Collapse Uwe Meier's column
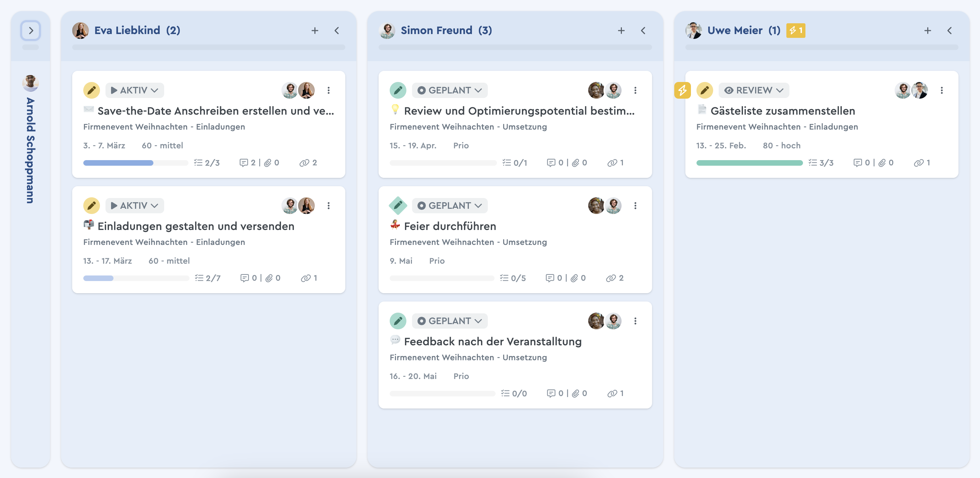Image resolution: width=980 pixels, height=478 pixels. coord(950,31)
